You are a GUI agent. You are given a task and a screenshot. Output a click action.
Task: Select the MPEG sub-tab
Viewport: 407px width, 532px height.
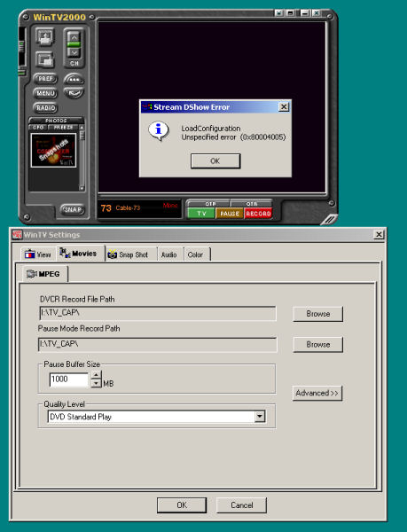point(43,274)
